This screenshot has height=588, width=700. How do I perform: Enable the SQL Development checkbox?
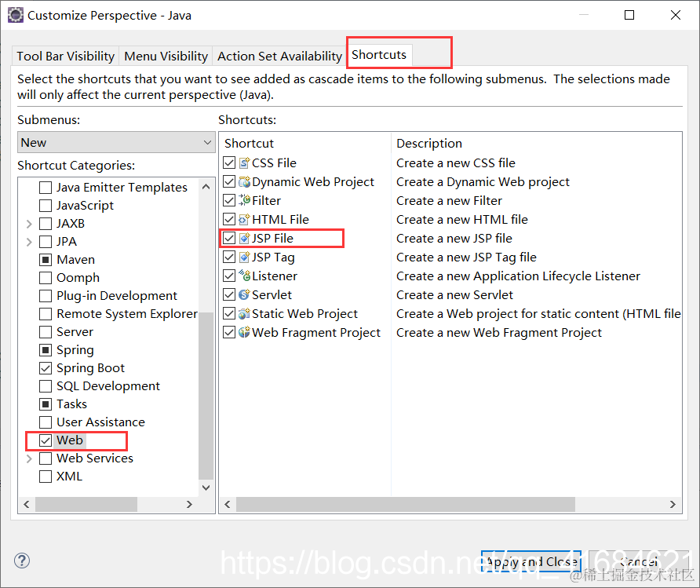[x=46, y=386]
